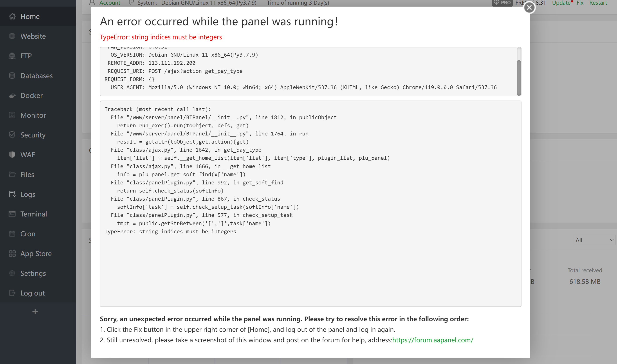Image resolution: width=617 pixels, height=364 pixels.
Task: Open the Security page
Action: [33, 135]
